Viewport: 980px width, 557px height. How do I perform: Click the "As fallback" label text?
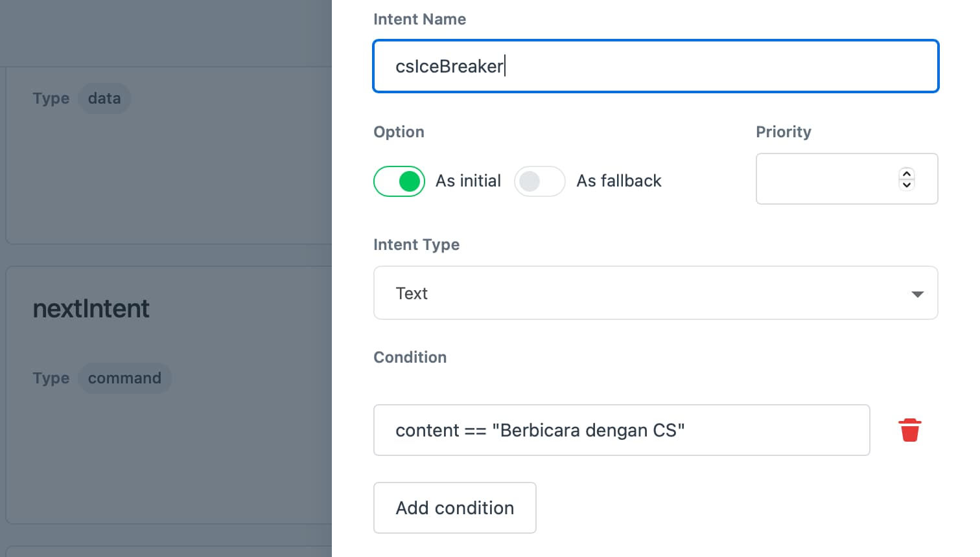coord(618,181)
